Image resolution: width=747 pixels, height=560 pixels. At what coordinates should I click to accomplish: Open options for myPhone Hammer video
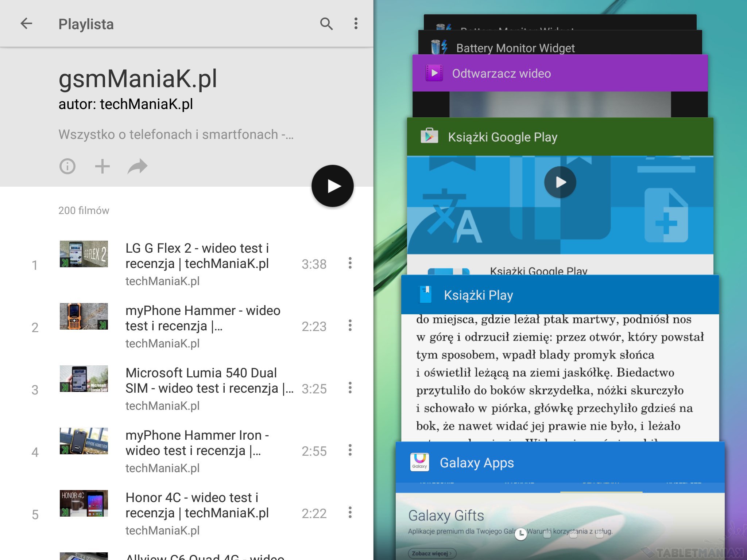click(x=350, y=326)
